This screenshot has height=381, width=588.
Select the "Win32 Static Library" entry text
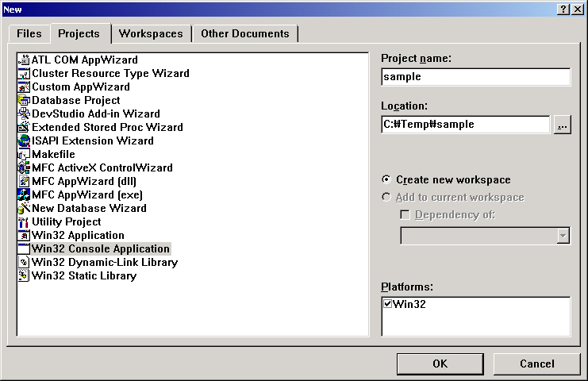pyautogui.click(x=84, y=275)
